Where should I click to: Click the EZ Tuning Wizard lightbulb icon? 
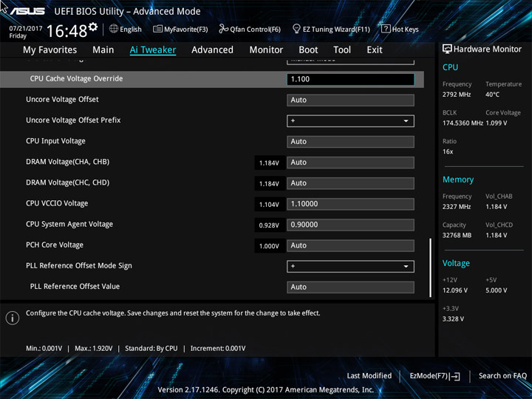[296, 29]
